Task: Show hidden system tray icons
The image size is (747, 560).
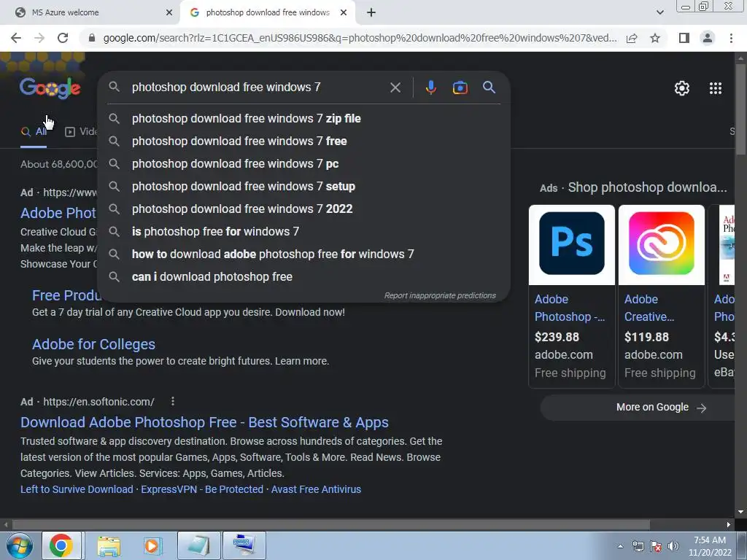Action: coord(620,546)
